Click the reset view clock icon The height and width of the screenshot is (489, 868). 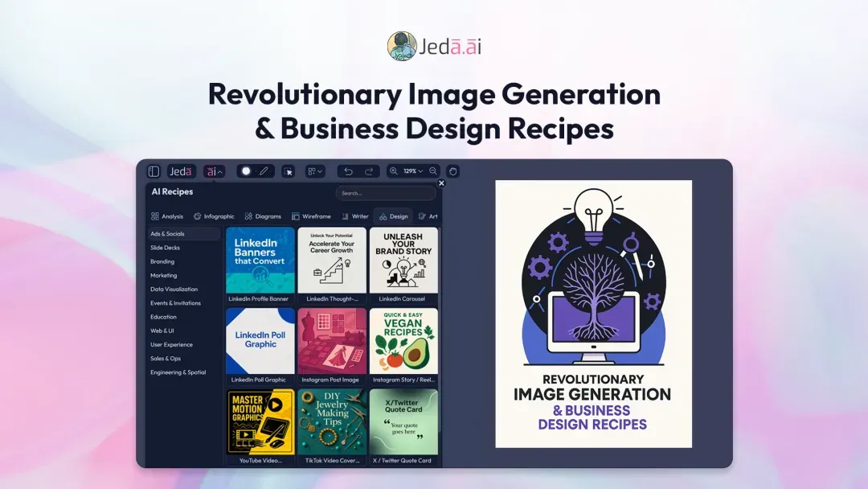pos(452,171)
